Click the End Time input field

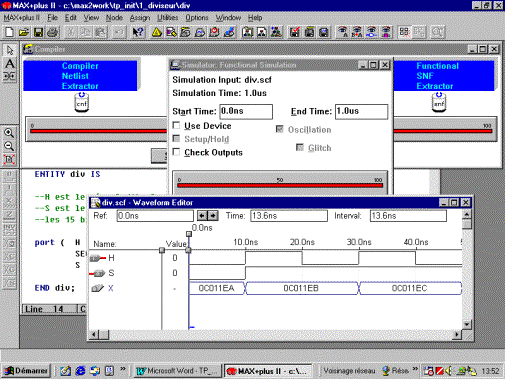coord(362,111)
